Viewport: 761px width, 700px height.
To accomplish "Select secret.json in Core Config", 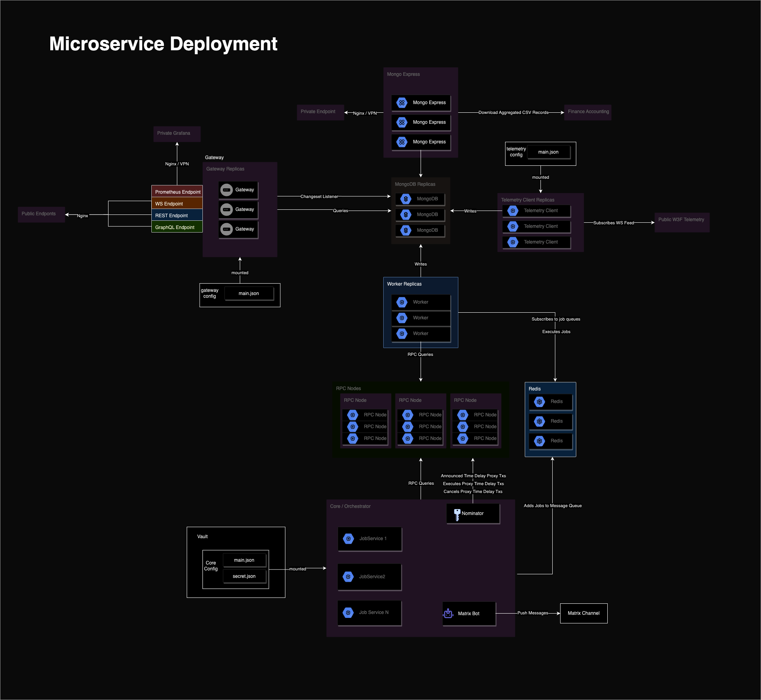I will [x=244, y=576].
